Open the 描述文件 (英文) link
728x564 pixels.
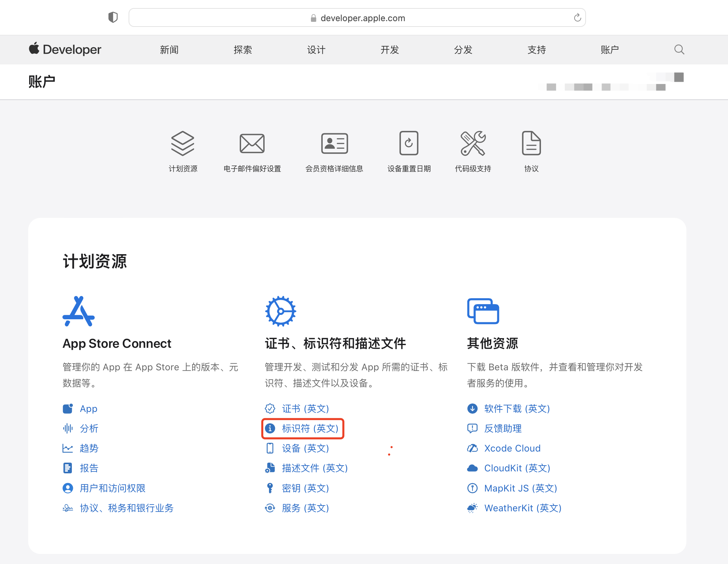click(x=315, y=468)
